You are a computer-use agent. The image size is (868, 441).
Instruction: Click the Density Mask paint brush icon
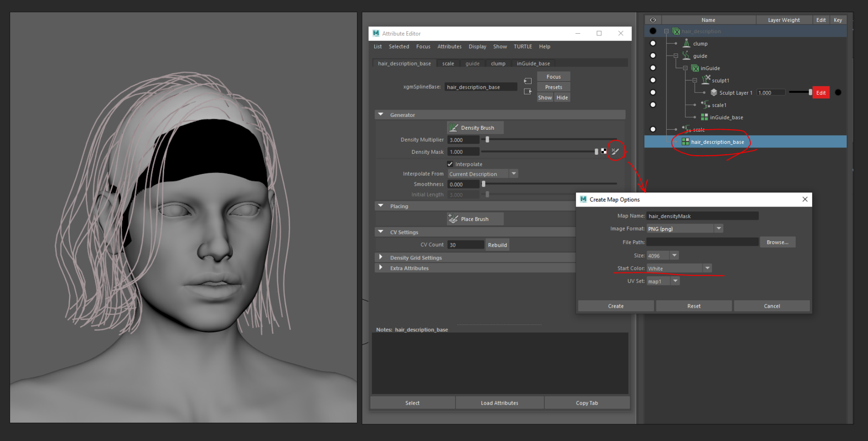click(x=615, y=152)
